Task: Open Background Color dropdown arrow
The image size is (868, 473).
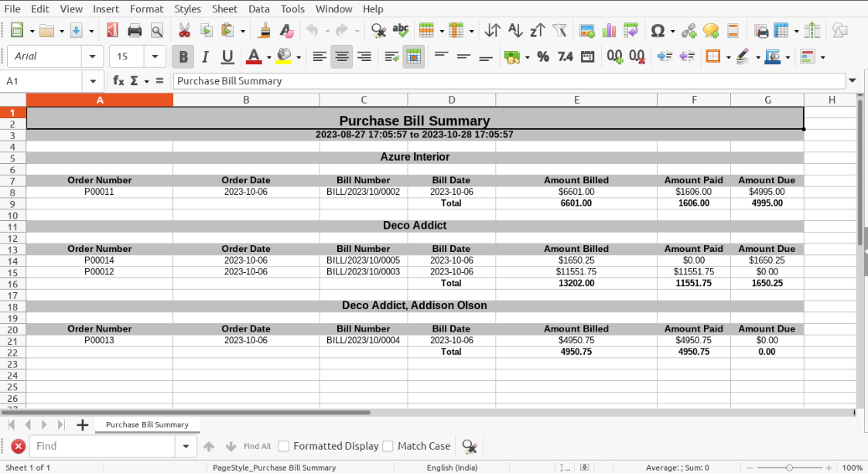Action: coord(299,57)
